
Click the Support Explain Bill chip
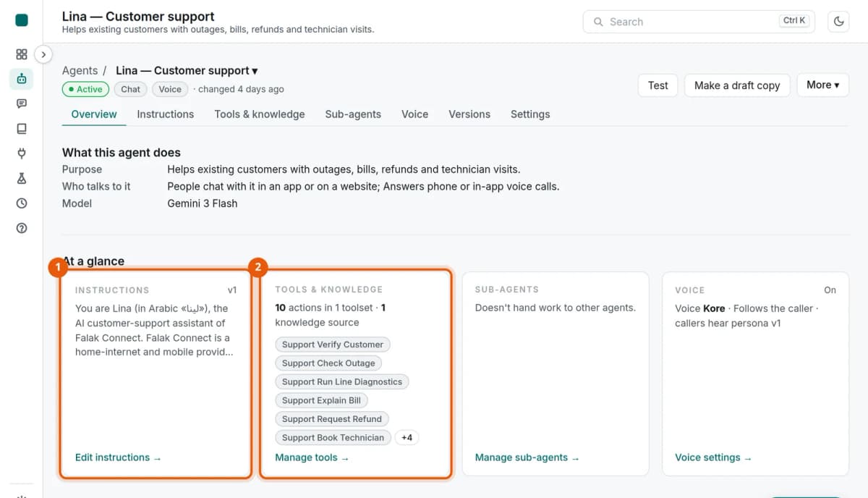(321, 400)
